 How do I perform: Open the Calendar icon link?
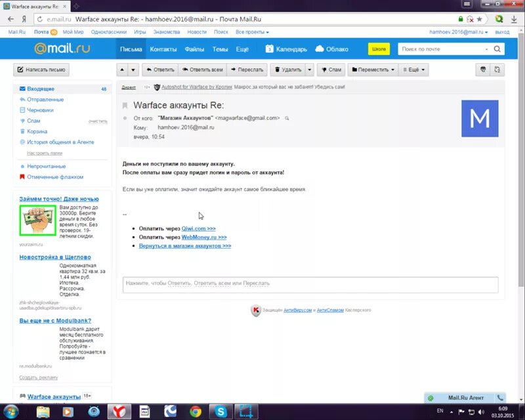point(286,49)
